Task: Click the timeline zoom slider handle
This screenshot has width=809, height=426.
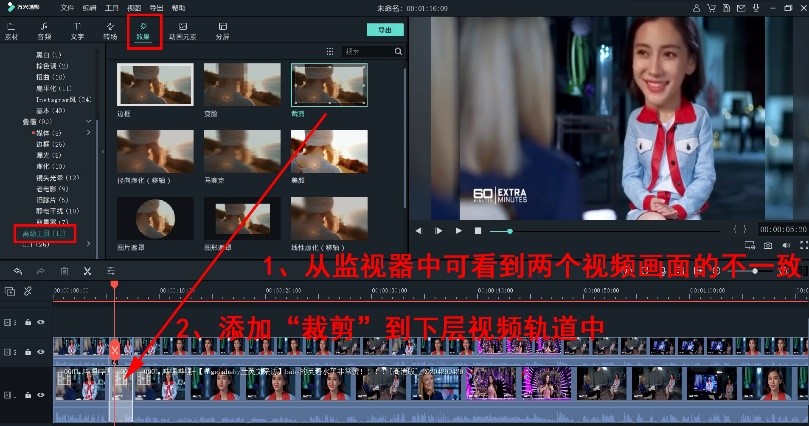Action: click(x=755, y=270)
